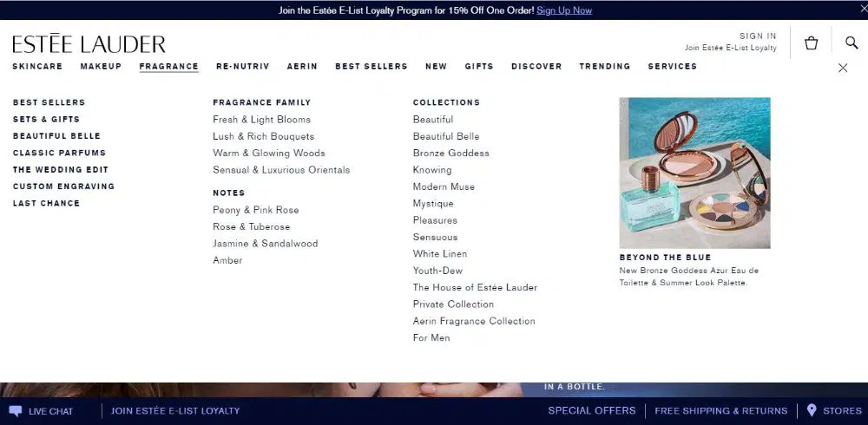Open Special Offers in bottom bar

pyautogui.click(x=591, y=410)
